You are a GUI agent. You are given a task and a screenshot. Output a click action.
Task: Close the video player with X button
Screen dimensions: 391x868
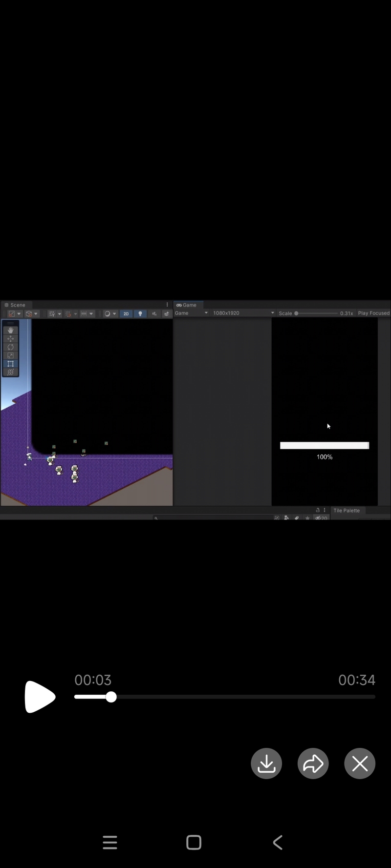[x=360, y=764]
